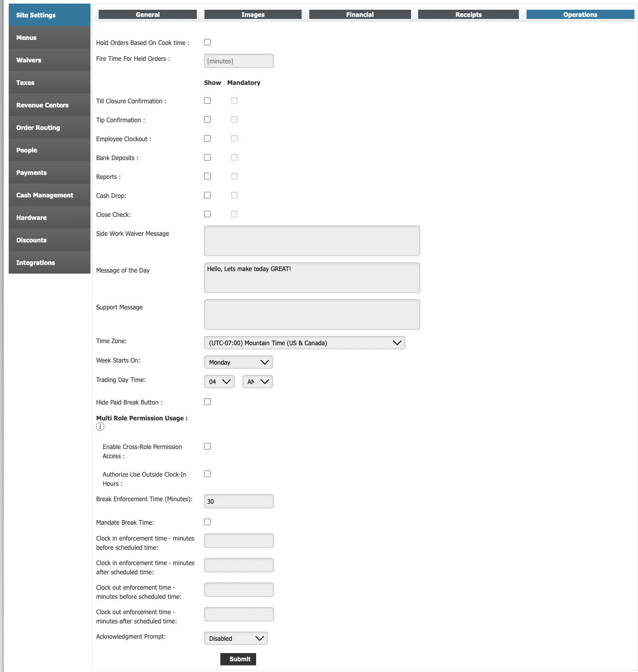Tick Mandatory box for Tip Confirmation
The image size is (638, 672).
(234, 120)
